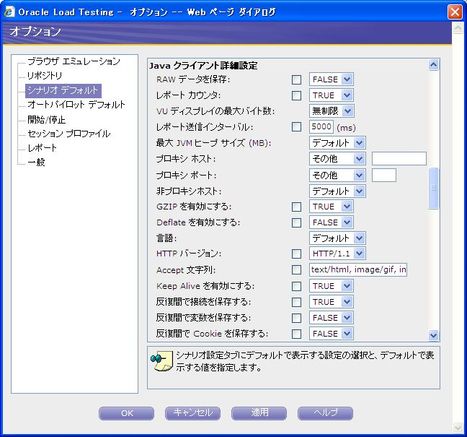Open the 非プロキシホスト dropdown
467x437 pixels.
click(x=337, y=191)
